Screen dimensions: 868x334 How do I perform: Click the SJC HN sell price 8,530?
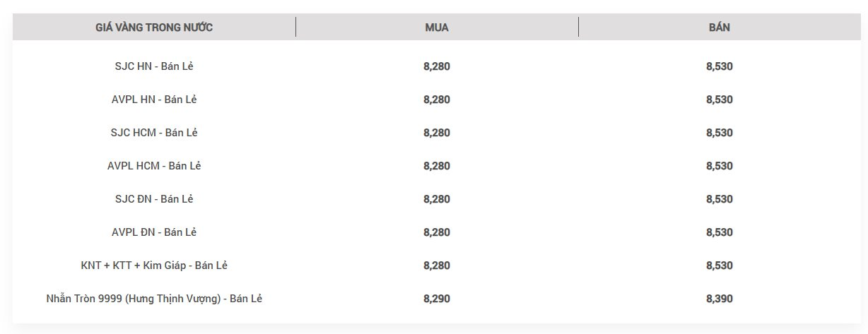(x=720, y=66)
